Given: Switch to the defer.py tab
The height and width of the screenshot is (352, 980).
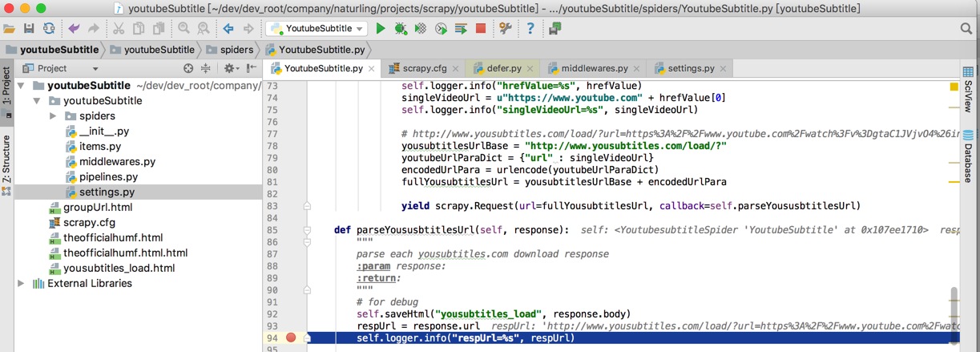Looking at the screenshot, I should 504,69.
